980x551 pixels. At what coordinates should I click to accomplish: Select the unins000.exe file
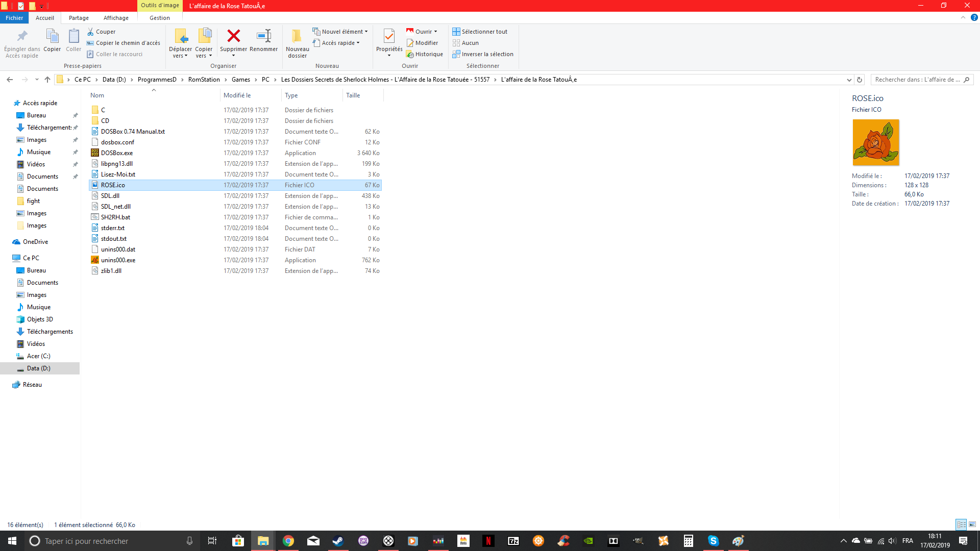[x=235, y=260]
